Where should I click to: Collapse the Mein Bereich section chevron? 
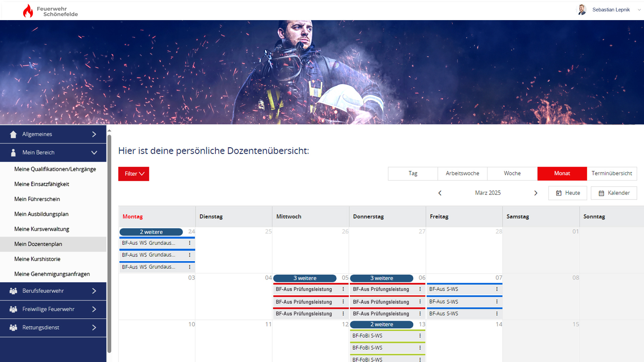click(94, 153)
